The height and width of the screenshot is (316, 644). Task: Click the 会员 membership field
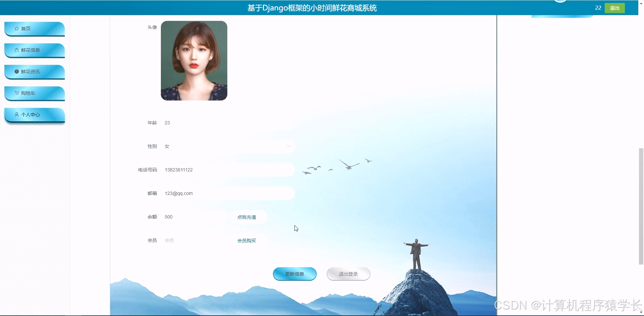coord(194,240)
